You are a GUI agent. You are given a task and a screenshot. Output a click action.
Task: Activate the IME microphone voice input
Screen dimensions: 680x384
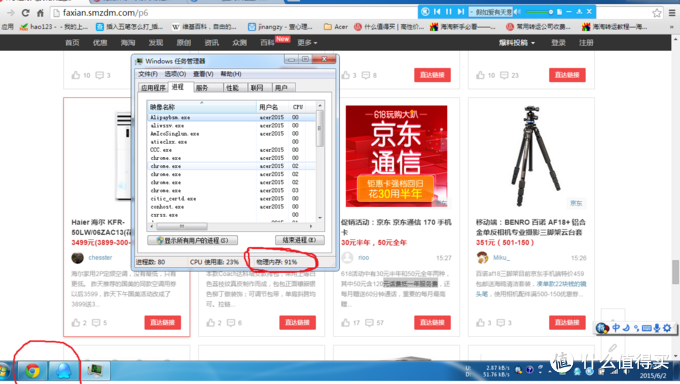pyautogui.click(x=657, y=328)
